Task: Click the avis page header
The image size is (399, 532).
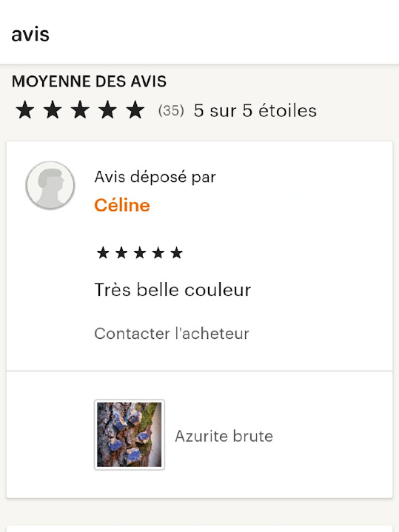Action: 30,34
